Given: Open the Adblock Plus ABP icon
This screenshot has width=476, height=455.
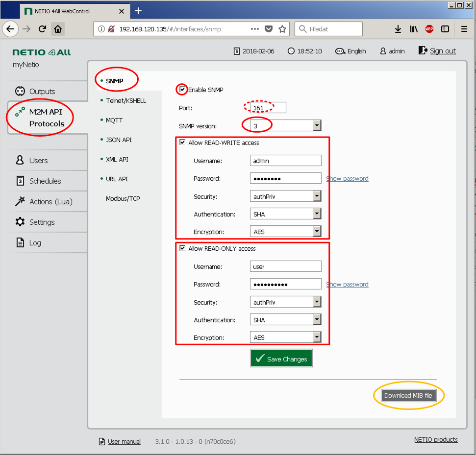Looking at the screenshot, I should (x=429, y=29).
